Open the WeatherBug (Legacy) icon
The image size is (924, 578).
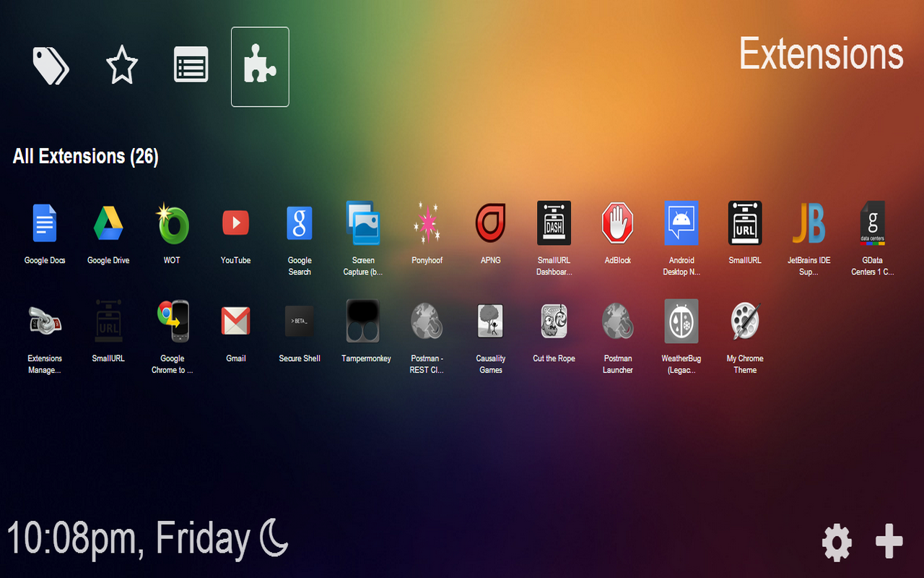click(x=681, y=321)
